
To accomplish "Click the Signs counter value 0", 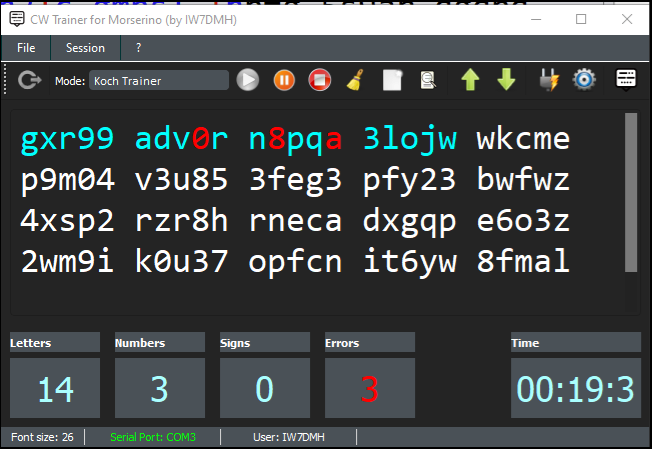I will pos(265,388).
